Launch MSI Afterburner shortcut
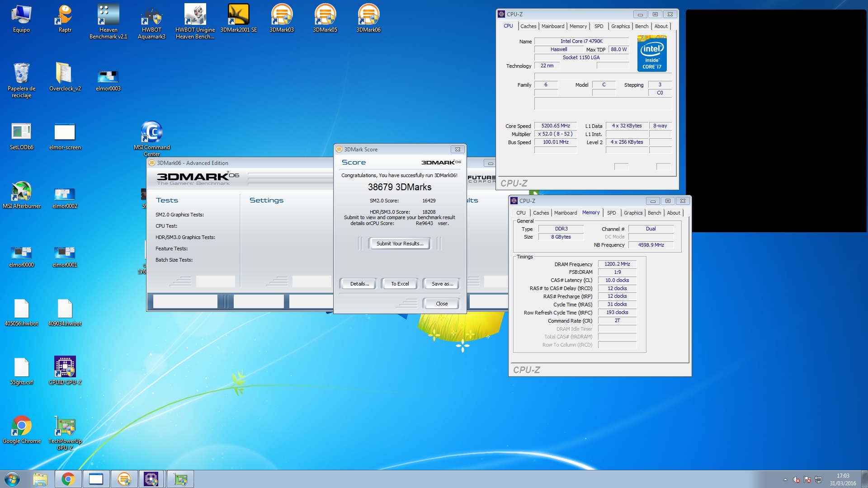 pos(21,195)
